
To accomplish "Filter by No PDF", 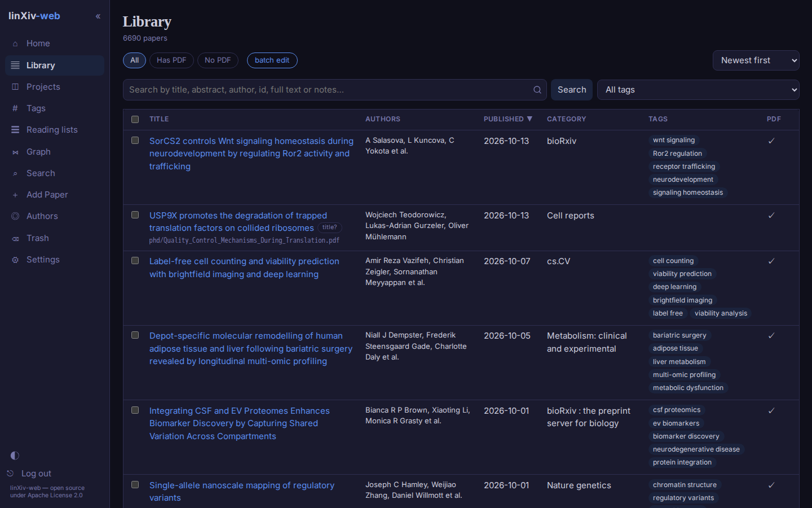I will click(x=218, y=60).
